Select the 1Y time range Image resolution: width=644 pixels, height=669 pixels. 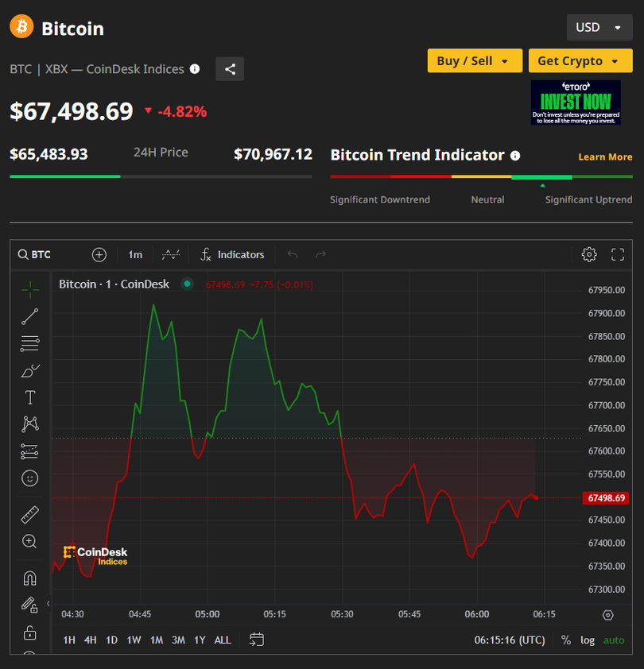200,640
